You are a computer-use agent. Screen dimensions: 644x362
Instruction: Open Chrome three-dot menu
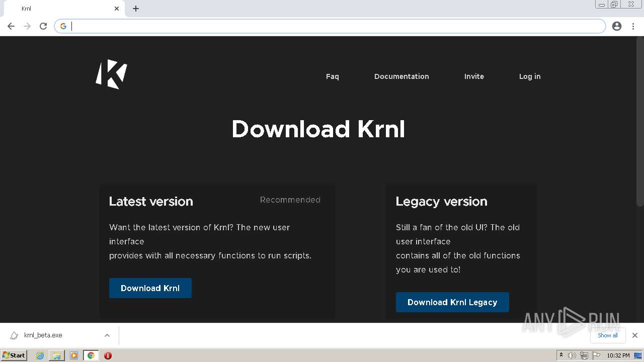(633, 26)
